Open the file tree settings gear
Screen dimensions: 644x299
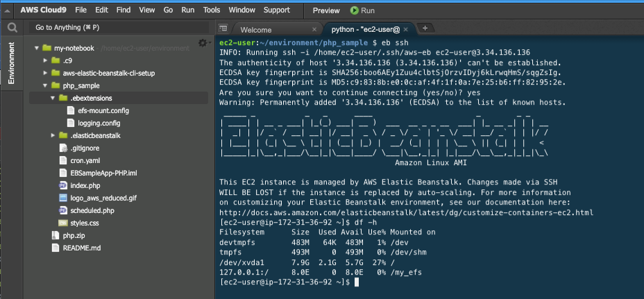coord(203,43)
